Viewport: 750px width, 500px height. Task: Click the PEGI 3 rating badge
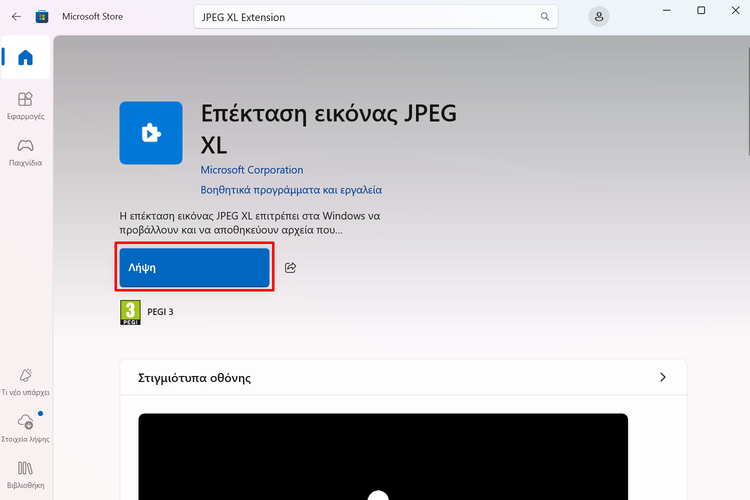pos(130,312)
